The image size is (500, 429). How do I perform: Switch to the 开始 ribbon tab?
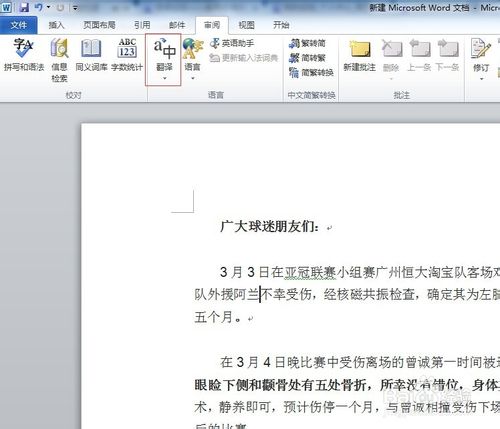[281, 25]
